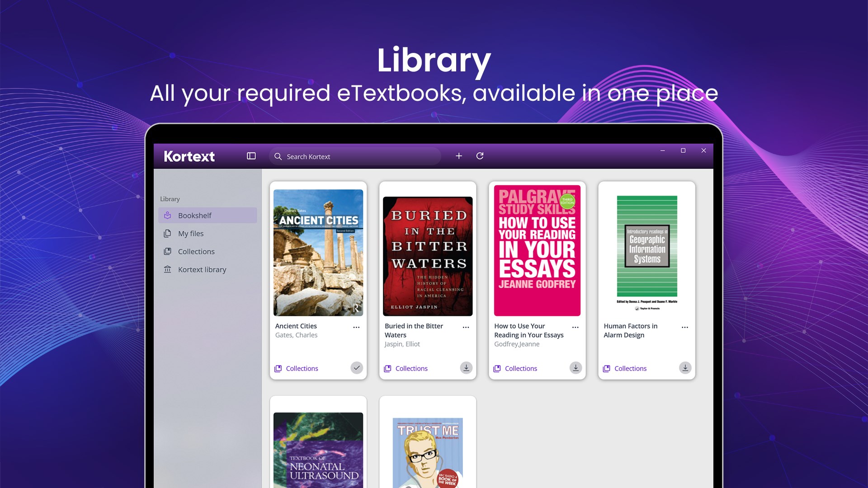Open the options menu on Buried in the Bitter Waters
868x488 pixels.
466,327
